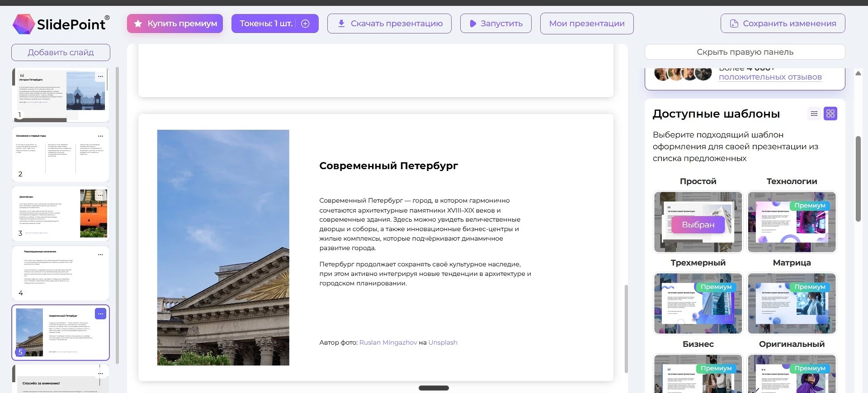Download presentation via Скачать презентацию
This screenshot has width=868, height=393.
[x=389, y=24]
